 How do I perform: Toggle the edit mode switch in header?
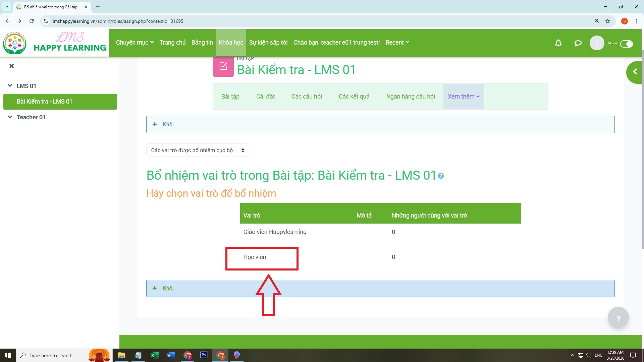click(626, 44)
